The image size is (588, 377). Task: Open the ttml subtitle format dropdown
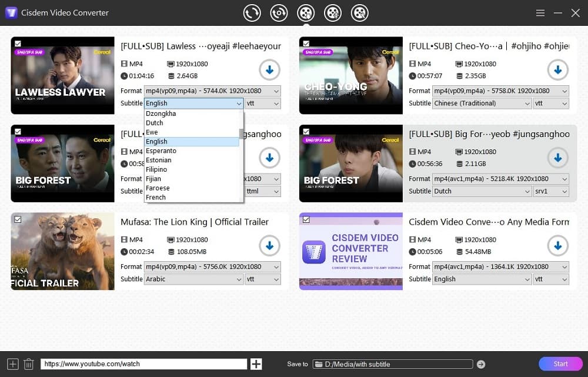[x=263, y=191]
